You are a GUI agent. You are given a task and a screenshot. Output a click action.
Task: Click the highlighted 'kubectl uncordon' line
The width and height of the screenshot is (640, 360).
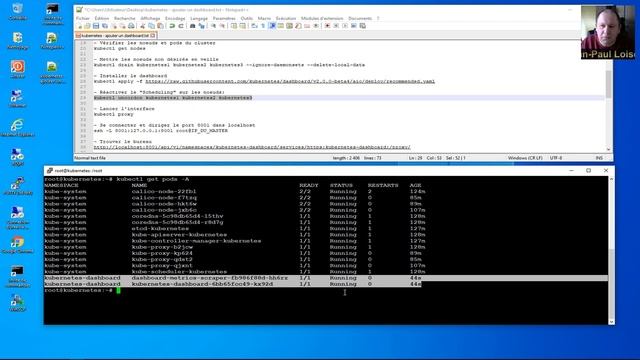173,98
